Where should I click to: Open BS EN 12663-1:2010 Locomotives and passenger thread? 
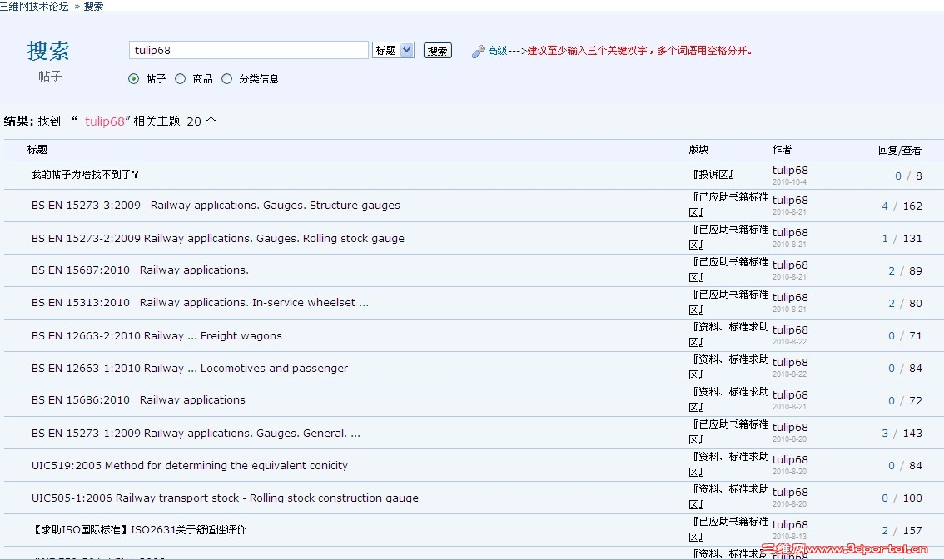tap(190, 368)
